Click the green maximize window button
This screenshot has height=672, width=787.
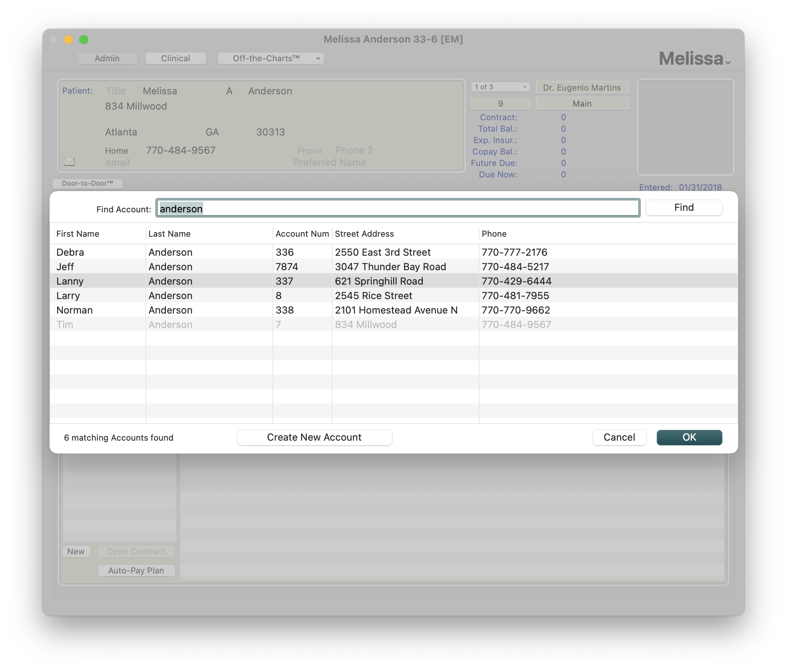click(84, 40)
